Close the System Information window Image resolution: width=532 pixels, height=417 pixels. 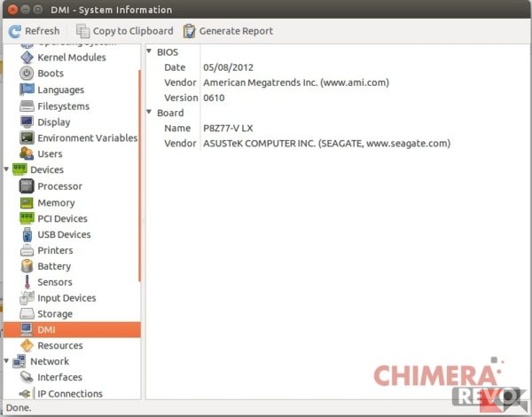click(12, 9)
